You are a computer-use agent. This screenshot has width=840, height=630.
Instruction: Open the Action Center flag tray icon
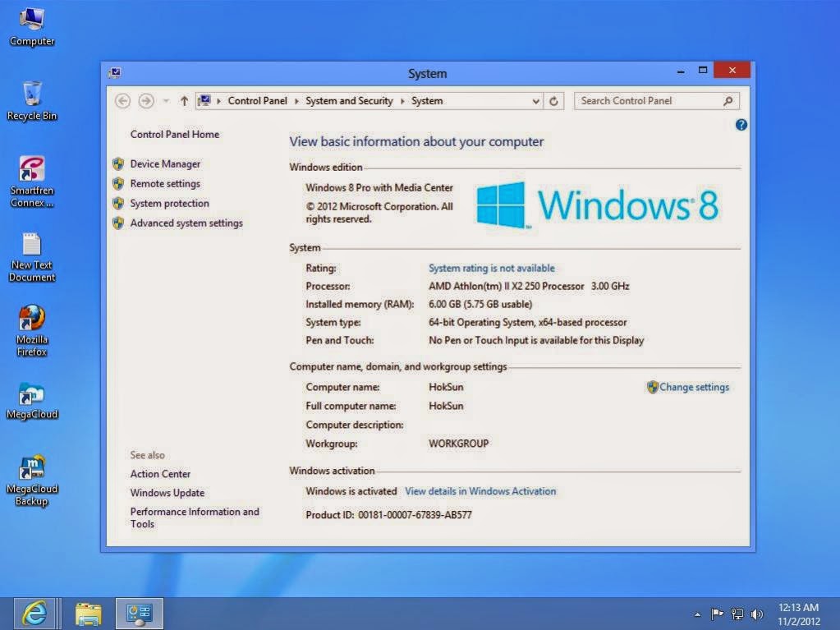point(717,614)
